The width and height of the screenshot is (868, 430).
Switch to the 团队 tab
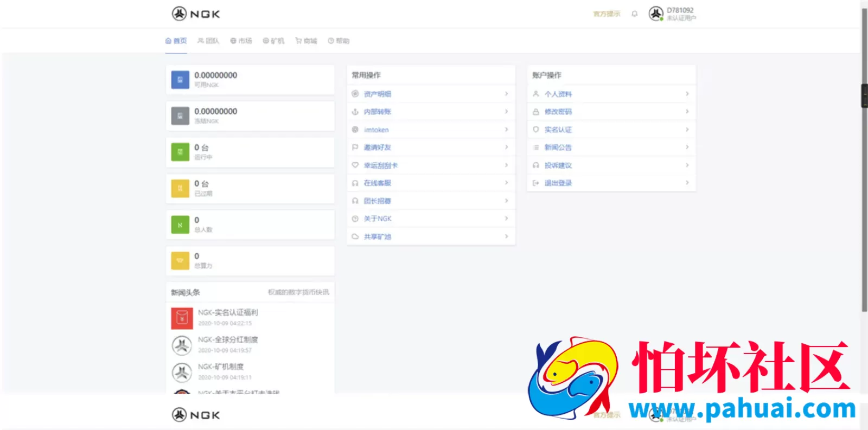[x=209, y=41]
